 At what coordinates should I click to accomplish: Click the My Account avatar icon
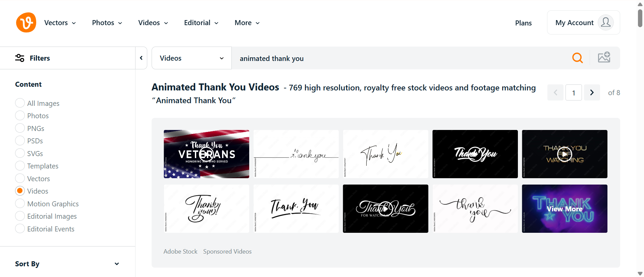click(606, 22)
